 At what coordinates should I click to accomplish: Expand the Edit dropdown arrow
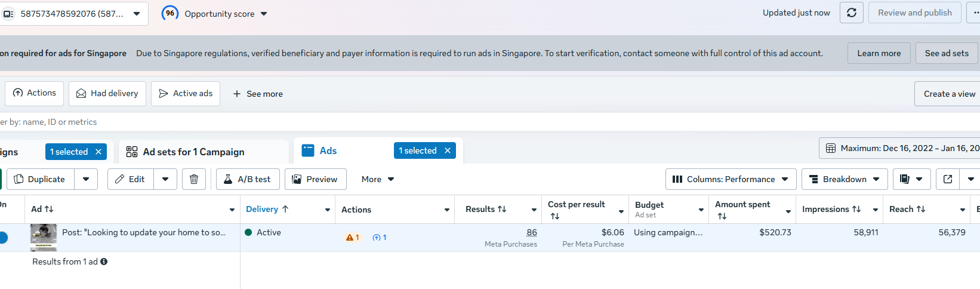(165, 179)
